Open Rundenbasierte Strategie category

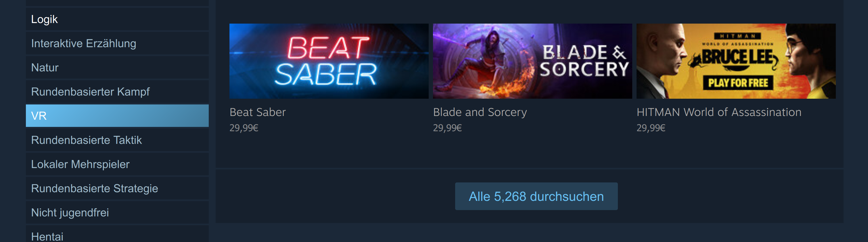point(117,188)
